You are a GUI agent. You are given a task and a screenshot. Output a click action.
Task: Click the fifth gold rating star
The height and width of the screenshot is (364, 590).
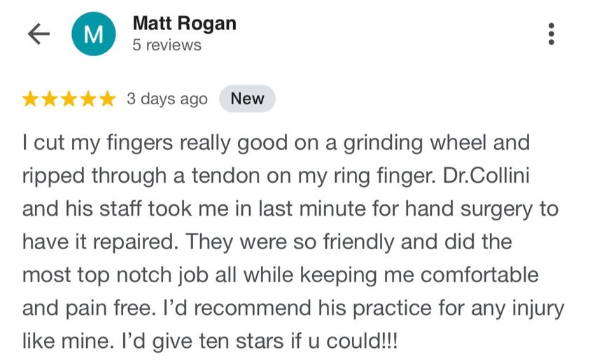[x=108, y=99]
